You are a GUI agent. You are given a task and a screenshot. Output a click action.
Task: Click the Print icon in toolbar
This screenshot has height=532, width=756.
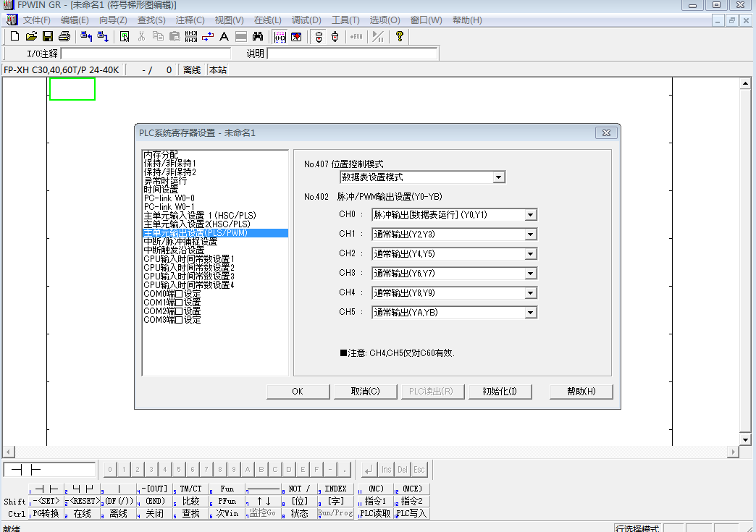click(x=64, y=36)
